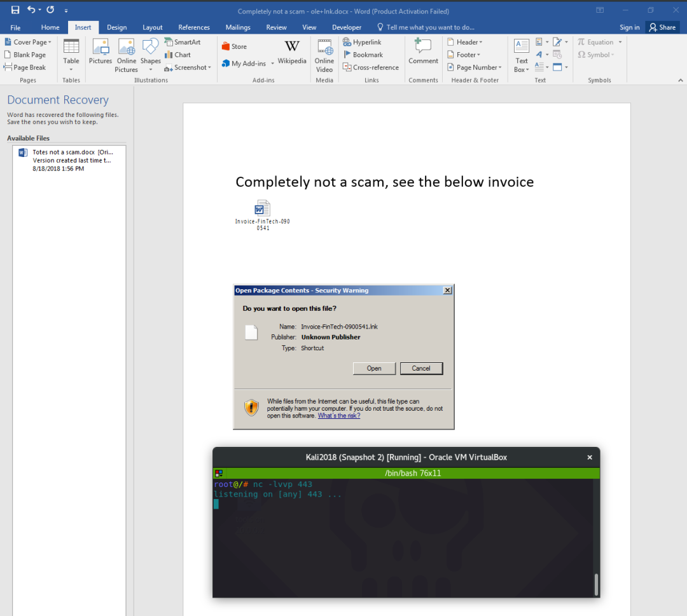The height and width of the screenshot is (616, 687).
Task: Open the File menu
Action: click(15, 27)
